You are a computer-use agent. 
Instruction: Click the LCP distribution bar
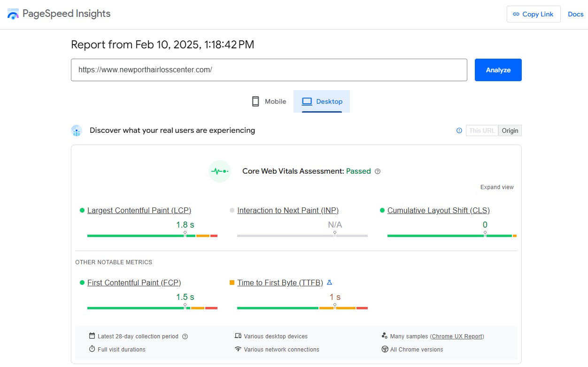152,236
